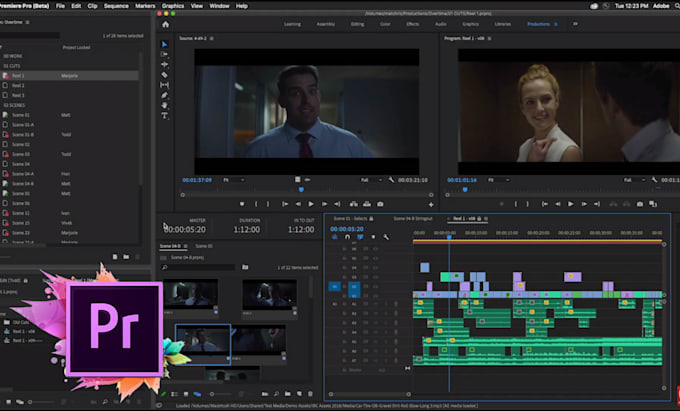Select Reel 2 in production panel
This screenshot has height=411, width=680.
coord(18,85)
